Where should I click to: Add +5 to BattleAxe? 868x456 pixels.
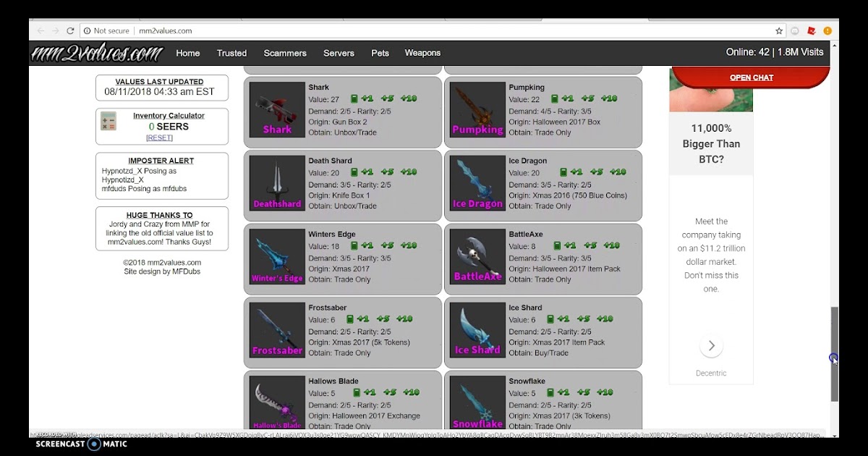[x=591, y=245]
